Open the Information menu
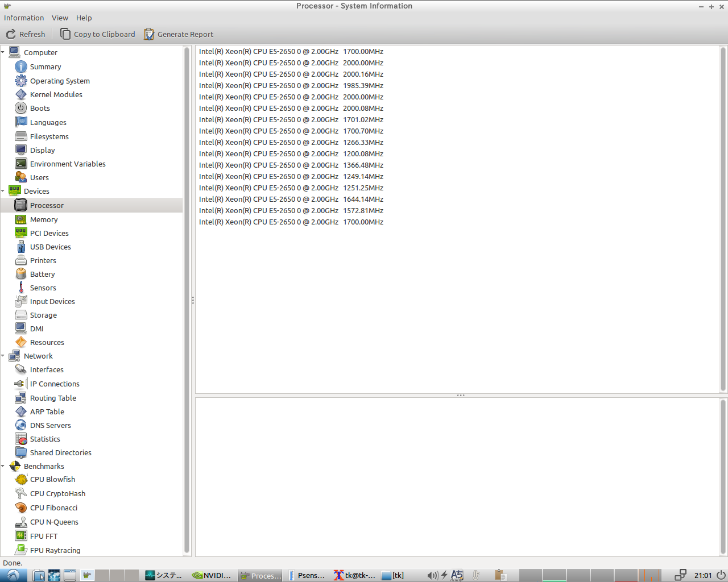This screenshot has height=582, width=728. click(x=24, y=18)
